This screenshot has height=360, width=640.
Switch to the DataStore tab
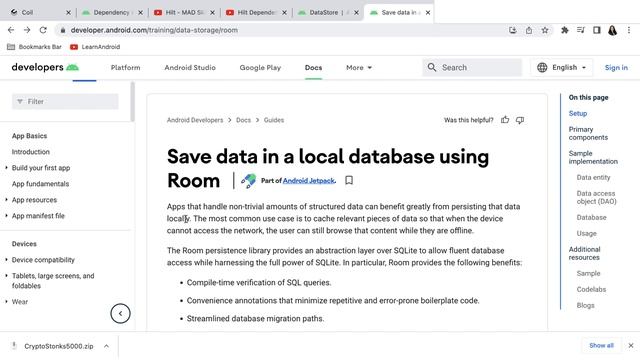coord(327,13)
